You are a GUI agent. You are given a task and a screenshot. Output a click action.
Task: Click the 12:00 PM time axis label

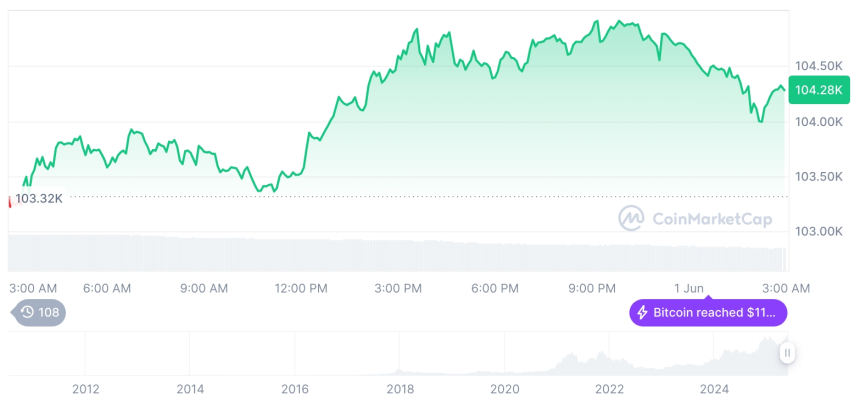click(x=301, y=288)
